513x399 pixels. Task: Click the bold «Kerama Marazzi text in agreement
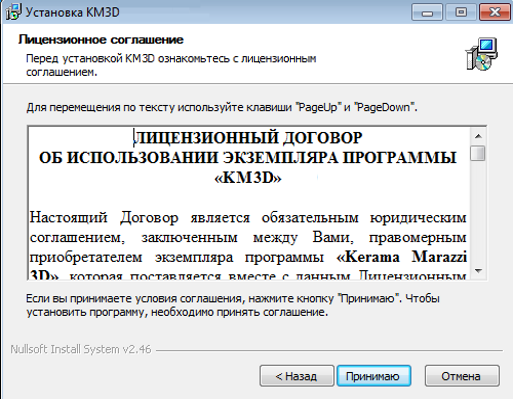pyautogui.click(x=401, y=257)
